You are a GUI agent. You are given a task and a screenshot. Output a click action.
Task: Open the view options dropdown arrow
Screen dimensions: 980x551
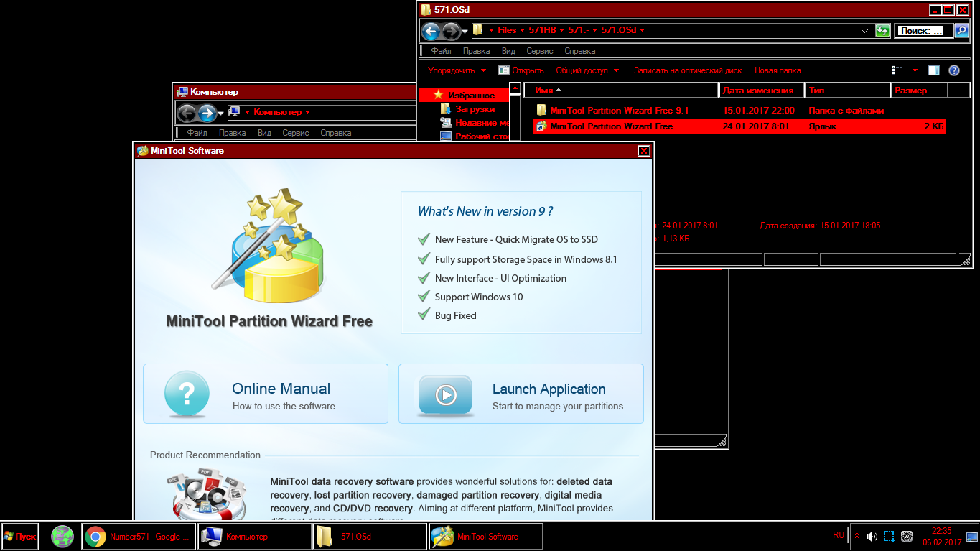[x=915, y=70]
